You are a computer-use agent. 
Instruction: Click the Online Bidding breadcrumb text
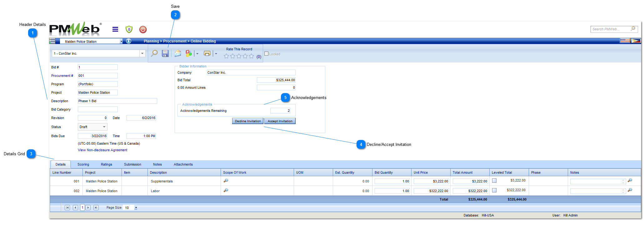(203, 41)
